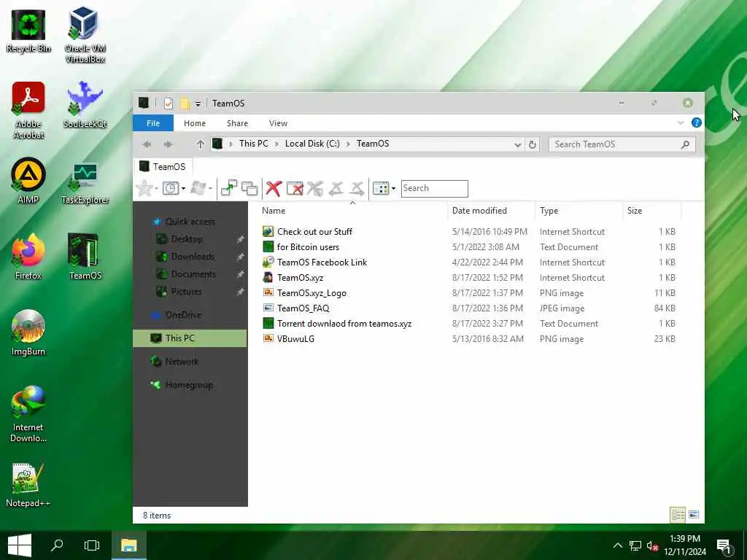
Task: Select the TeamOS desktop shortcut icon
Action: click(85, 257)
